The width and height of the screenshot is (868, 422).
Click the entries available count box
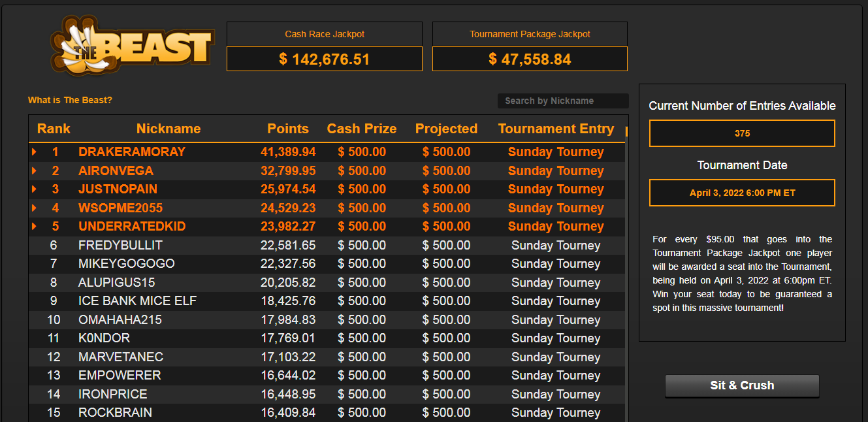[x=742, y=133]
